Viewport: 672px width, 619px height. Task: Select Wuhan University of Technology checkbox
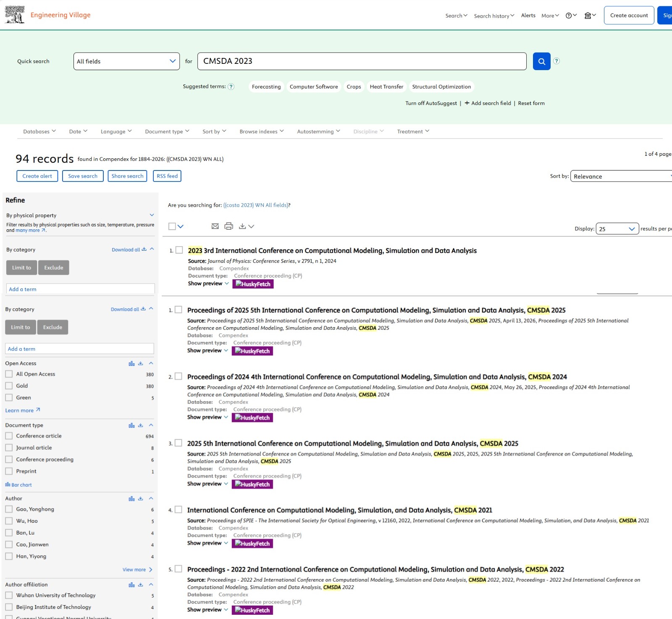coord(9,595)
